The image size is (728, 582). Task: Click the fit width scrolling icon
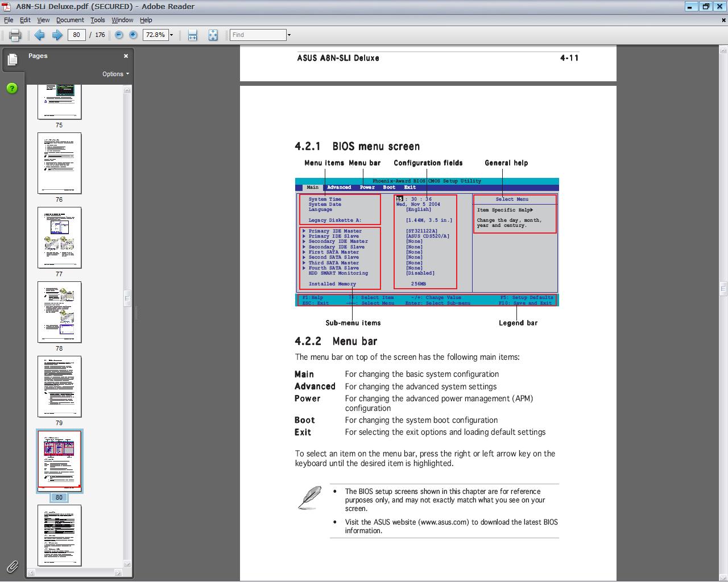point(192,35)
